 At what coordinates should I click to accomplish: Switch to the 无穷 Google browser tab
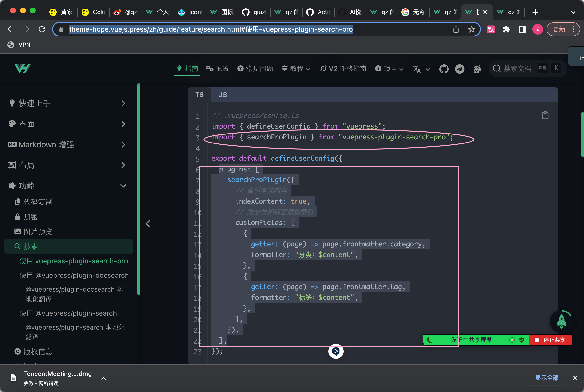(413, 12)
